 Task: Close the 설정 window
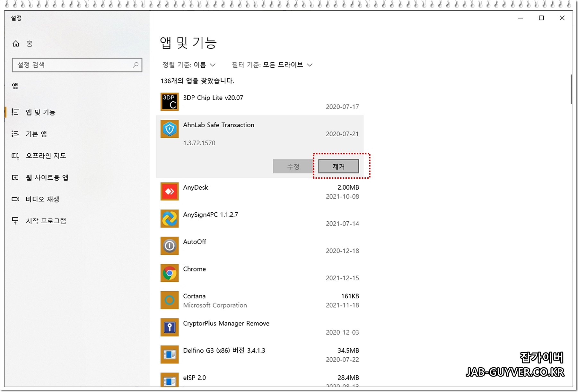click(x=562, y=18)
